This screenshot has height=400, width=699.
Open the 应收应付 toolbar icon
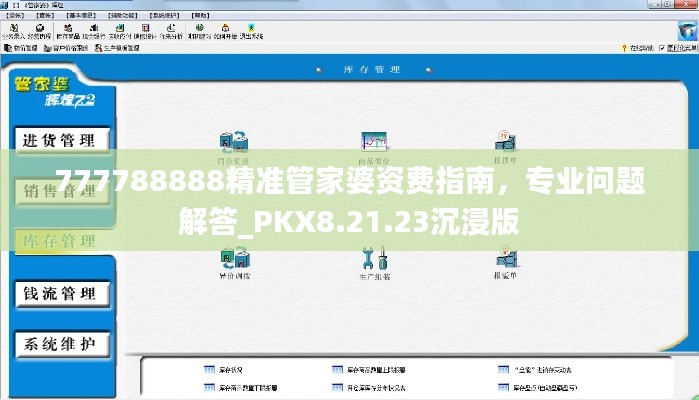(119, 31)
